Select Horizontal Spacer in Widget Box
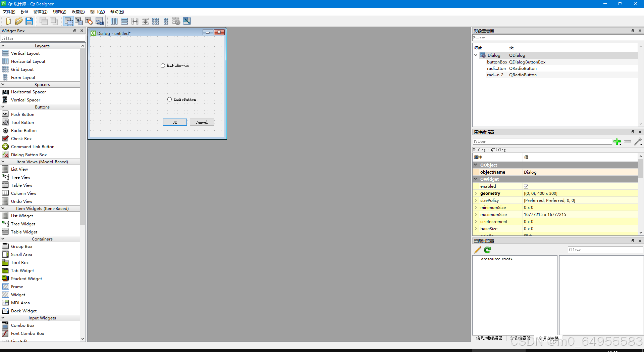Screen dimensions: 644x352 [28, 92]
